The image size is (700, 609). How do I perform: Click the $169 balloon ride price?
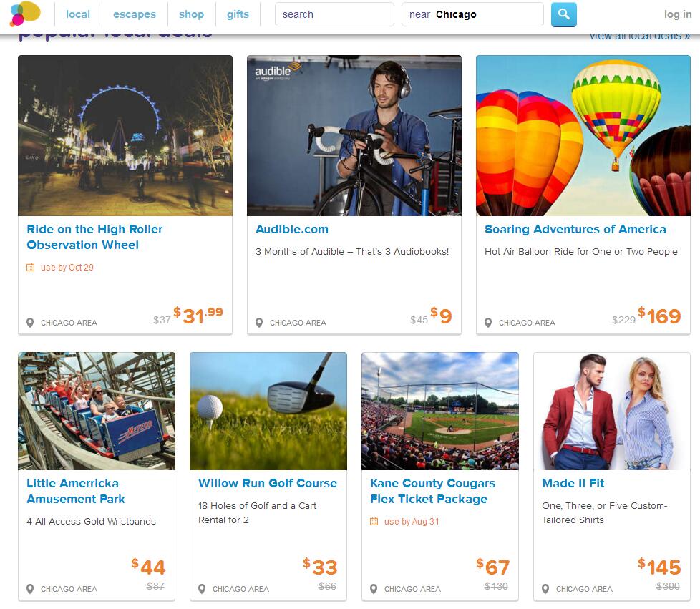tap(659, 315)
